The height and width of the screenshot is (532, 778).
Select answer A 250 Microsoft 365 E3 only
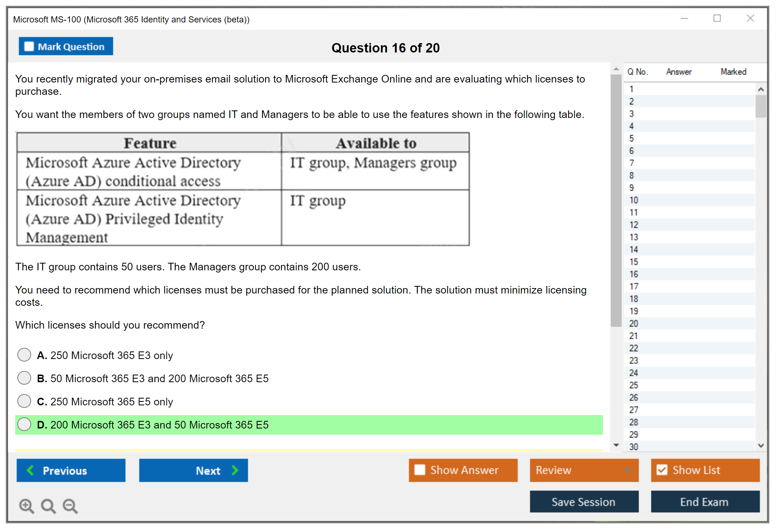click(x=24, y=355)
